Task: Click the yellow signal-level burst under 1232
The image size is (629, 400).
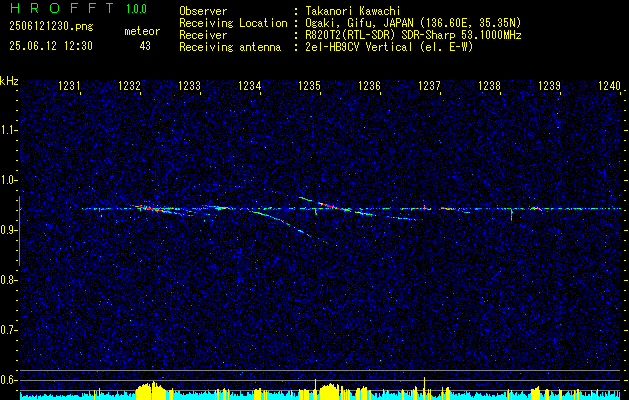Action: coord(151,391)
